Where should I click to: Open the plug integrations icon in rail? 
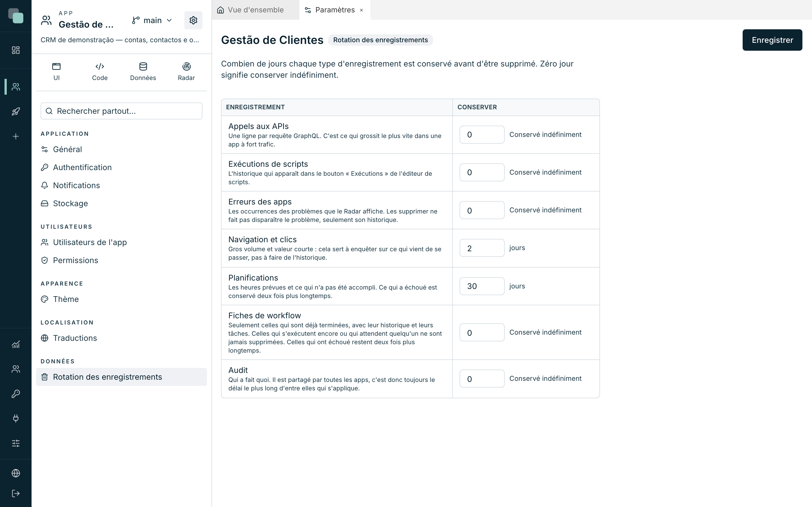click(x=16, y=418)
